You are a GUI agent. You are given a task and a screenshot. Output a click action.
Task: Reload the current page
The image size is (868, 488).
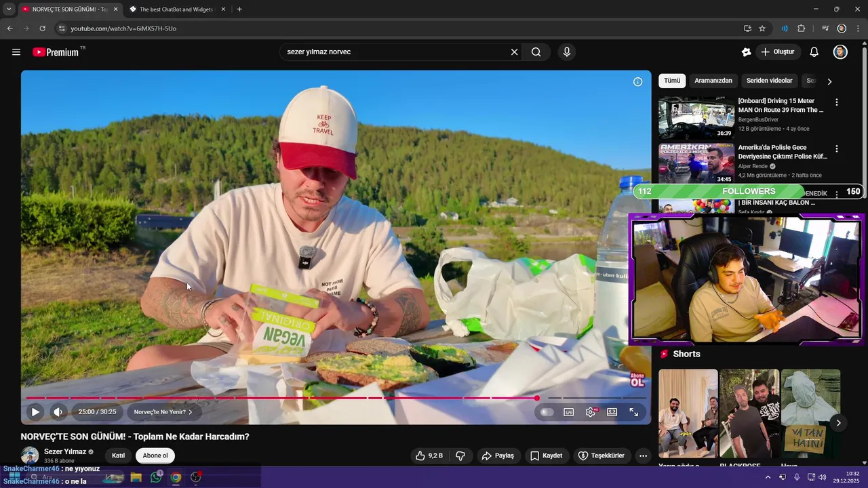tap(42, 28)
